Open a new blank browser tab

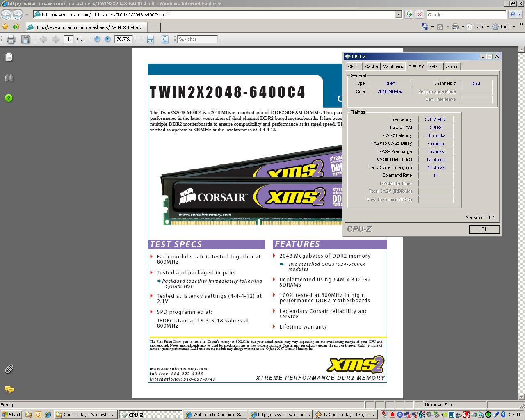pos(154,27)
